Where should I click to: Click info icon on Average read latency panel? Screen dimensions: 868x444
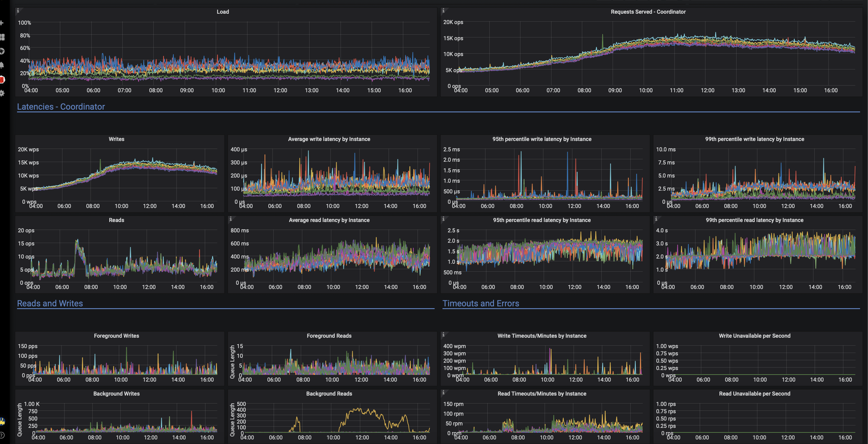[x=230, y=219]
